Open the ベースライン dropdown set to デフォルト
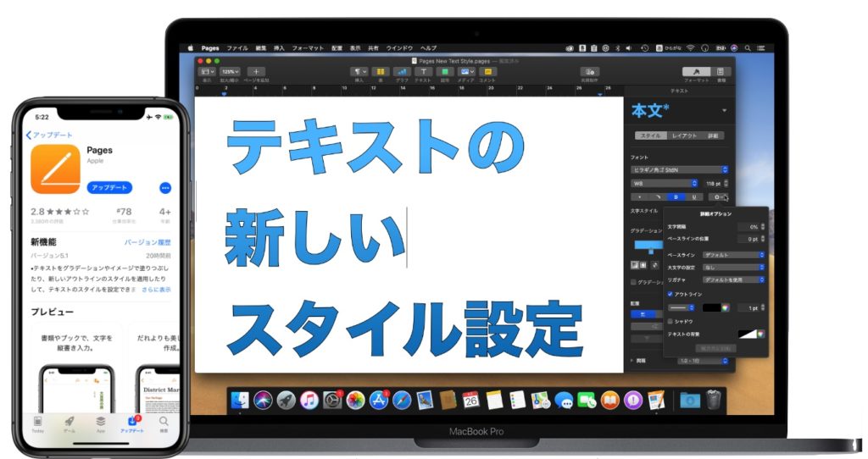The width and height of the screenshot is (868, 459). [733, 255]
